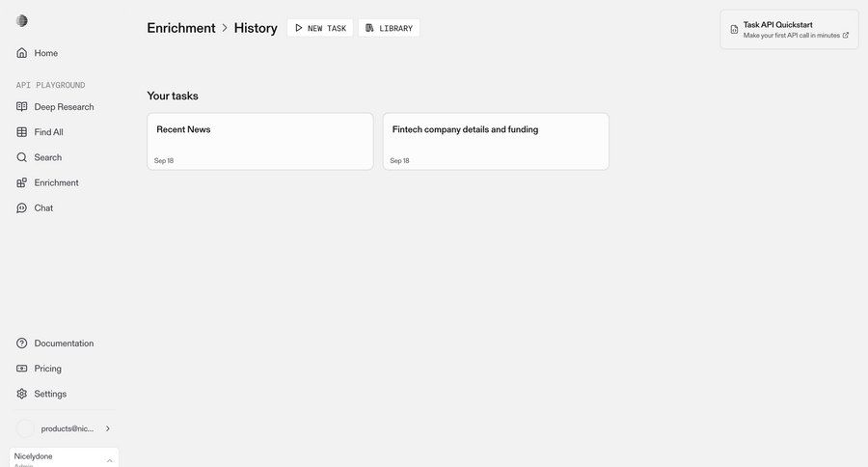Open the Deep Research menu item
This screenshot has height=467, width=868.
[x=64, y=107]
